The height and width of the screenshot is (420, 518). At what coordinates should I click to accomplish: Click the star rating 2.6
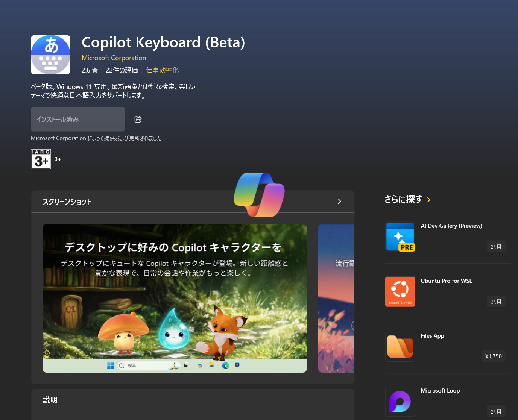point(90,70)
